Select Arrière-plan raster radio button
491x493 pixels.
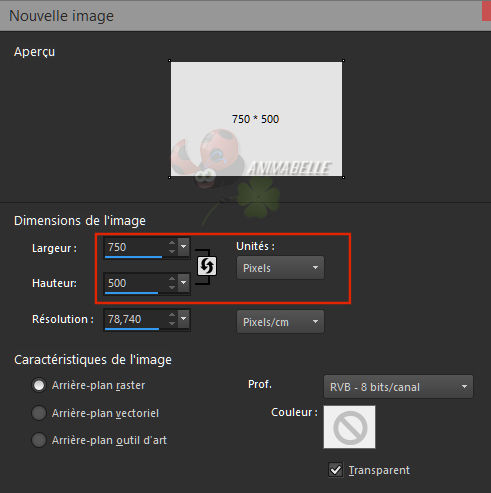pos(39,385)
